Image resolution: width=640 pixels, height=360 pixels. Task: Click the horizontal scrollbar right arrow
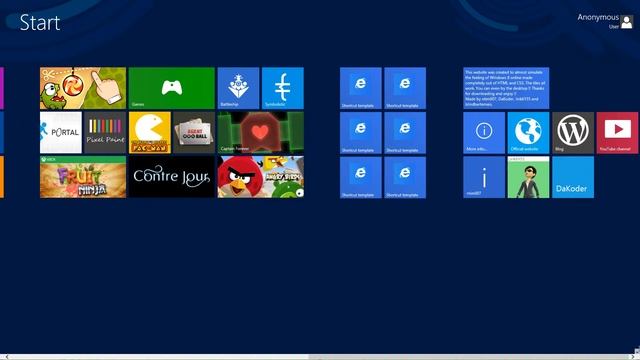633,357
